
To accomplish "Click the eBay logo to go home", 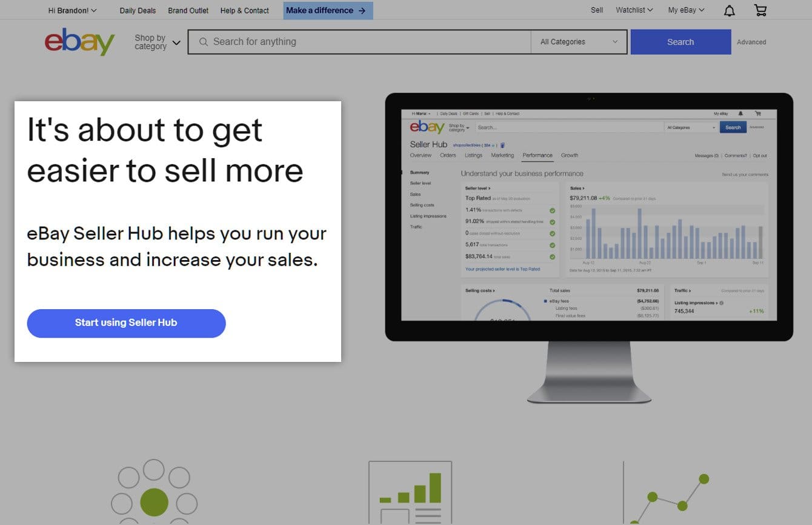I will point(79,42).
